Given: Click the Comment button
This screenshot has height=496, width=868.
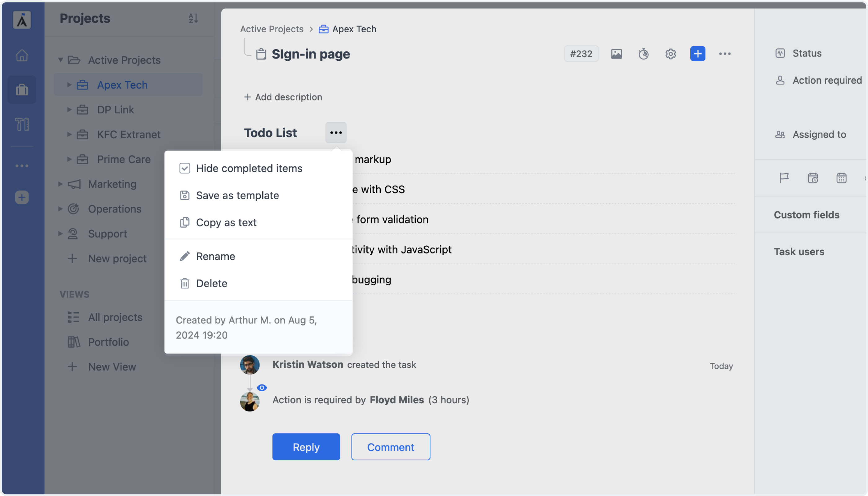Looking at the screenshot, I should pos(391,447).
